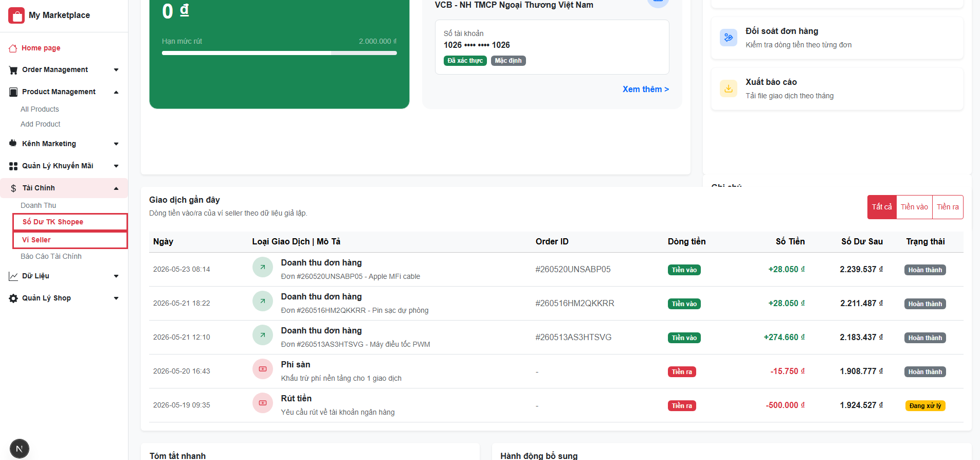
Task: Click the Quản Lý Shop gear icon
Action: click(13, 298)
